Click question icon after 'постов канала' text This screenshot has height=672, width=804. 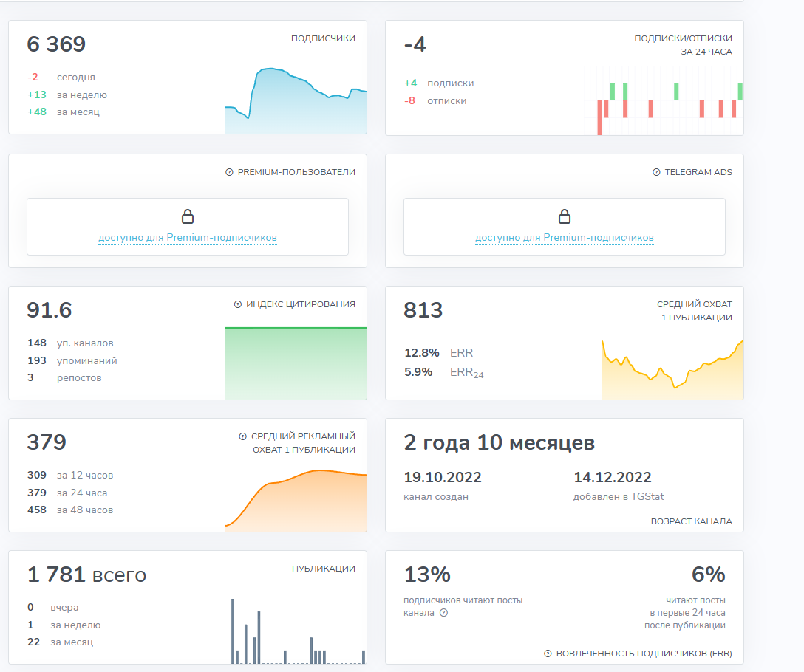(444, 612)
